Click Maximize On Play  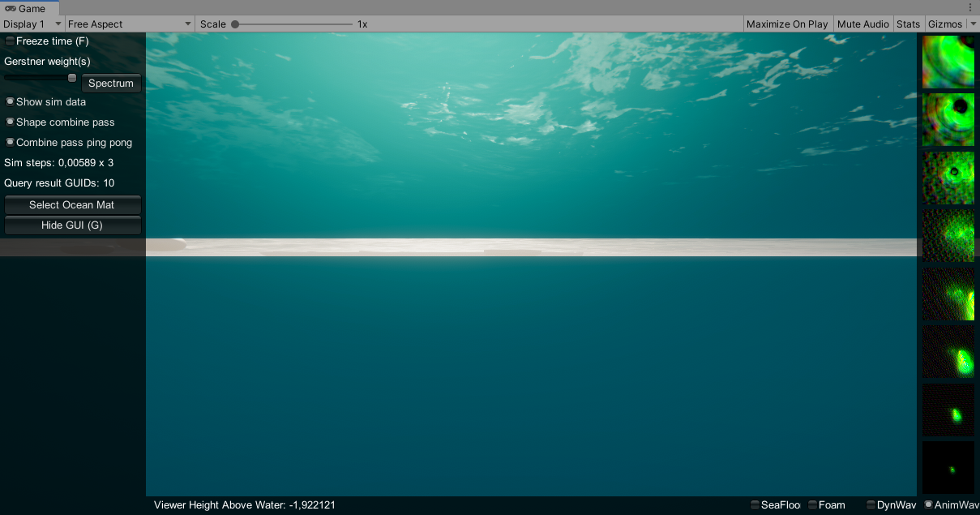787,24
